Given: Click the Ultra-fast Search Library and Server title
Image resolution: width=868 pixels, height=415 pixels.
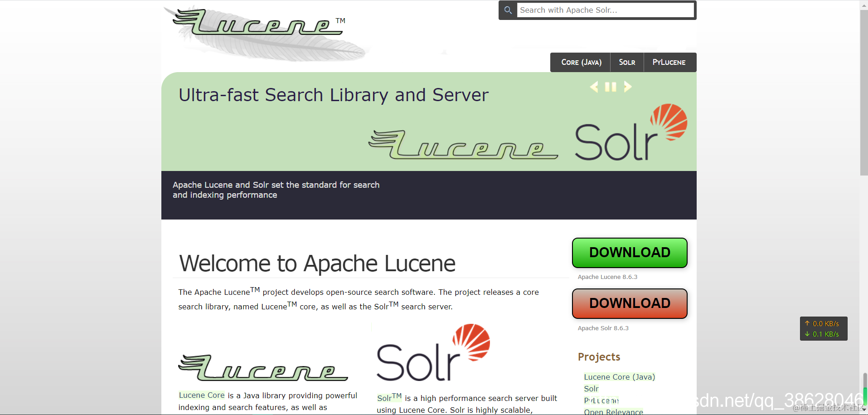Looking at the screenshot, I should [x=334, y=95].
